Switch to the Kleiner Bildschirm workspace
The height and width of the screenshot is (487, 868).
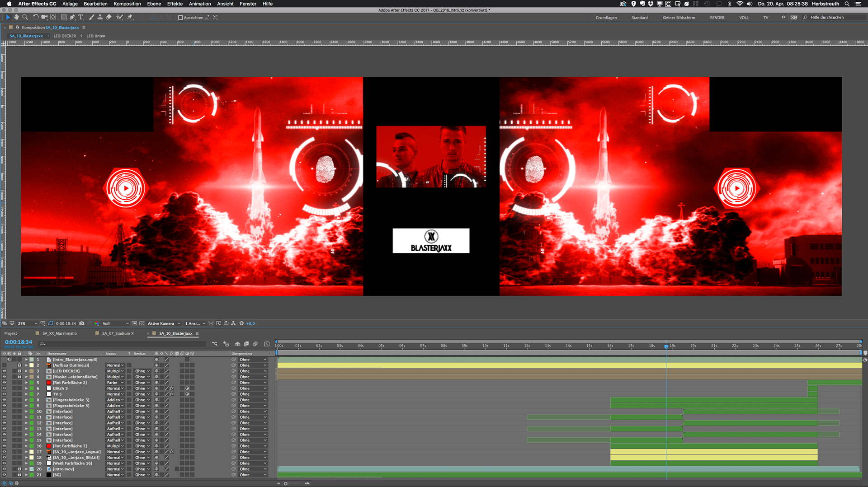(679, 18)
